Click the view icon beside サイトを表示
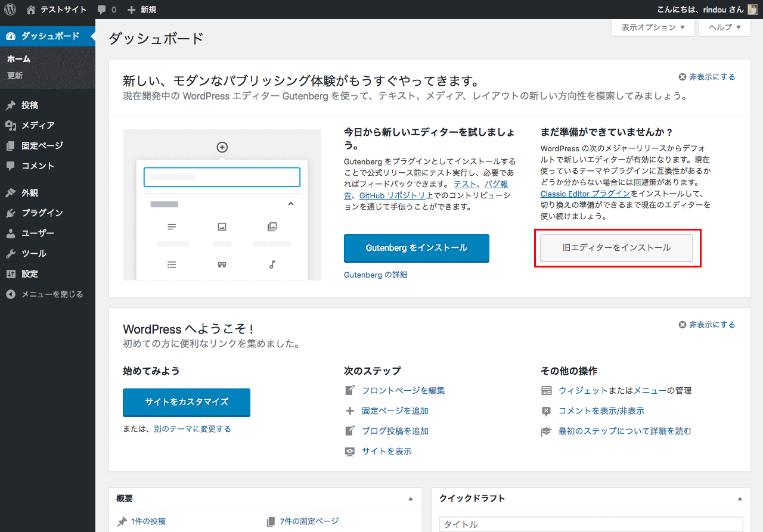763x532 pixels. [x=350, y=452]
